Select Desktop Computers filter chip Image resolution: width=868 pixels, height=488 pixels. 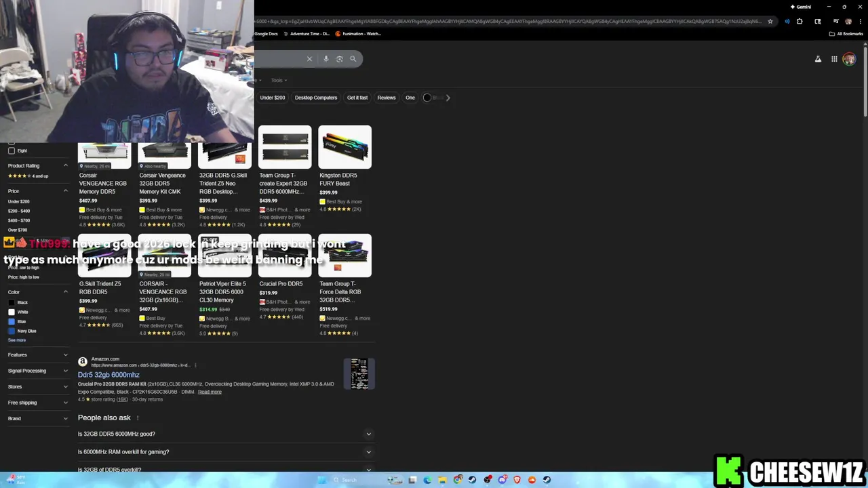coord(316,98)
